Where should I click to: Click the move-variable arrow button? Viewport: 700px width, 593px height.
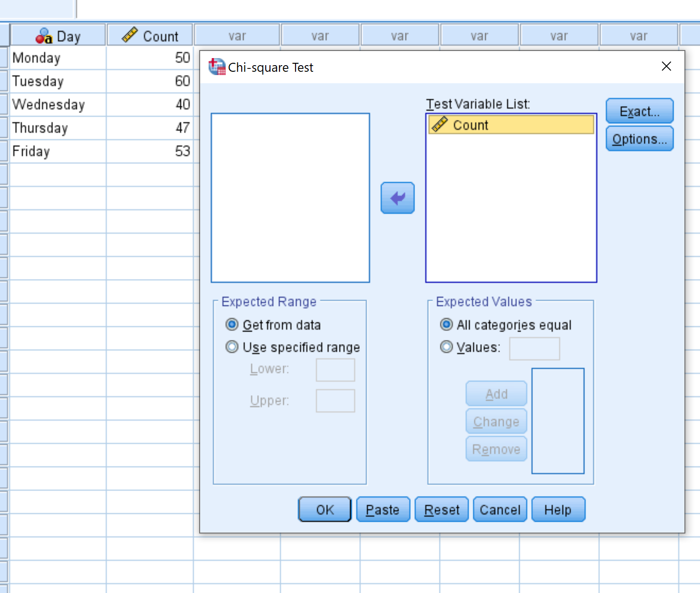click(x=397, y=198)
